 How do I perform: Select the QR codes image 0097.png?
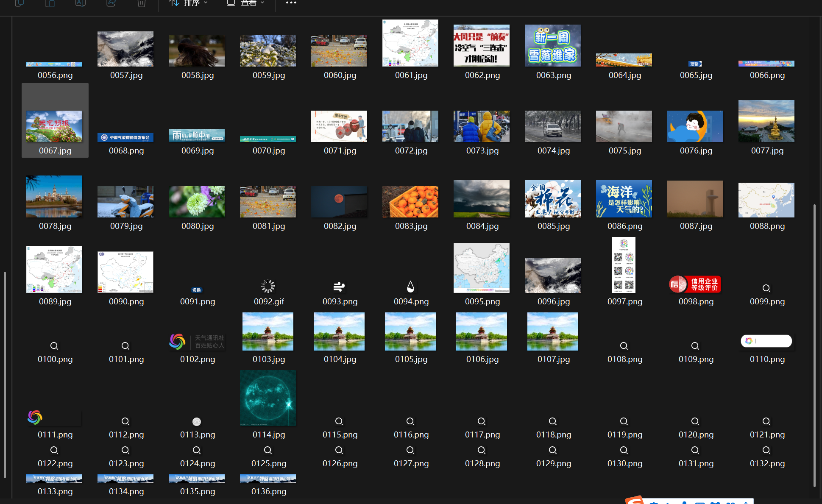click(x=624, y=265)
